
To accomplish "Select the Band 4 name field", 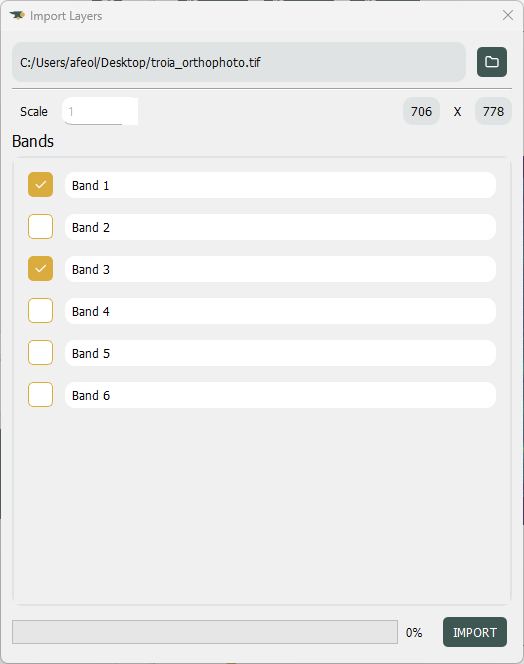I will pos(280,311).
